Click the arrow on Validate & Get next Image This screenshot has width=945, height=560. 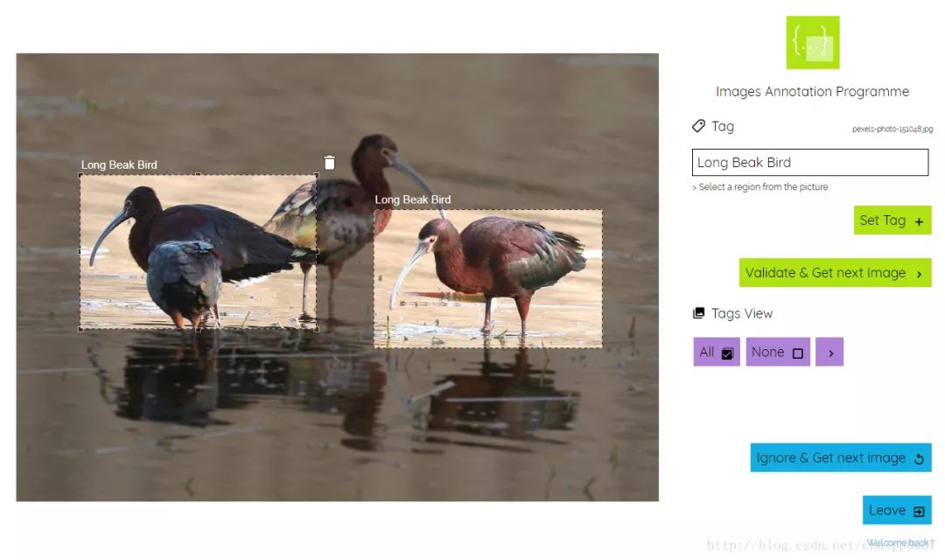pyautogui.click(x=919, y=274)
